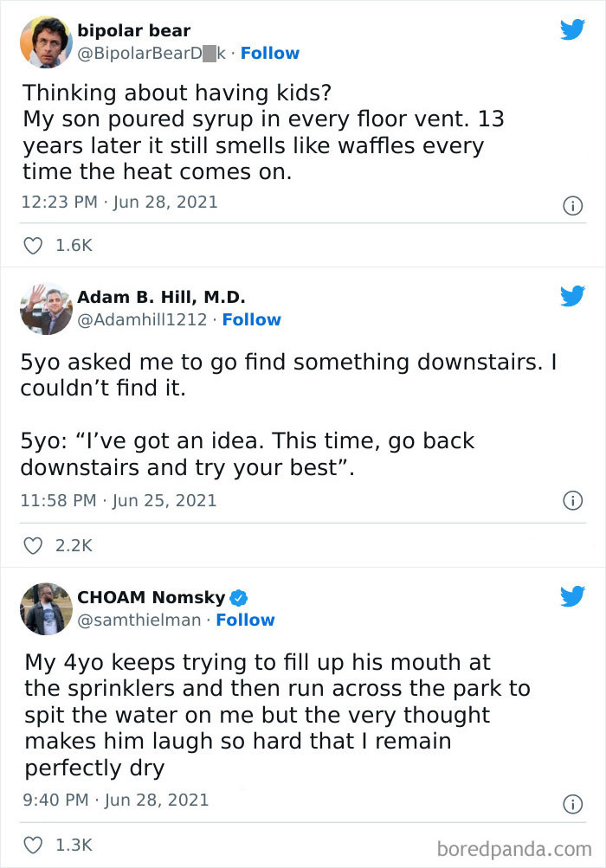Open the 12:23 PM · Jun 28, 2021 timestamp
606x868 pixels.
(119, 202)
